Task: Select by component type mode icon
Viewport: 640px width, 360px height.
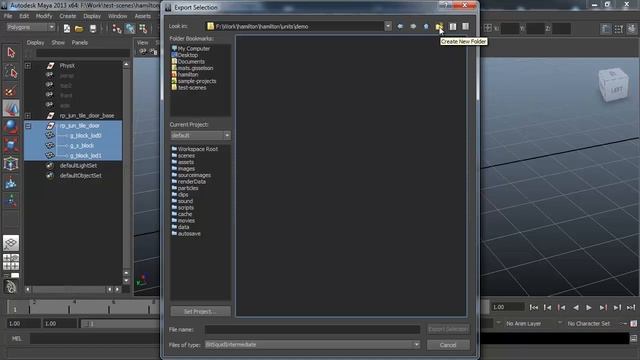Action: point(143,28)
